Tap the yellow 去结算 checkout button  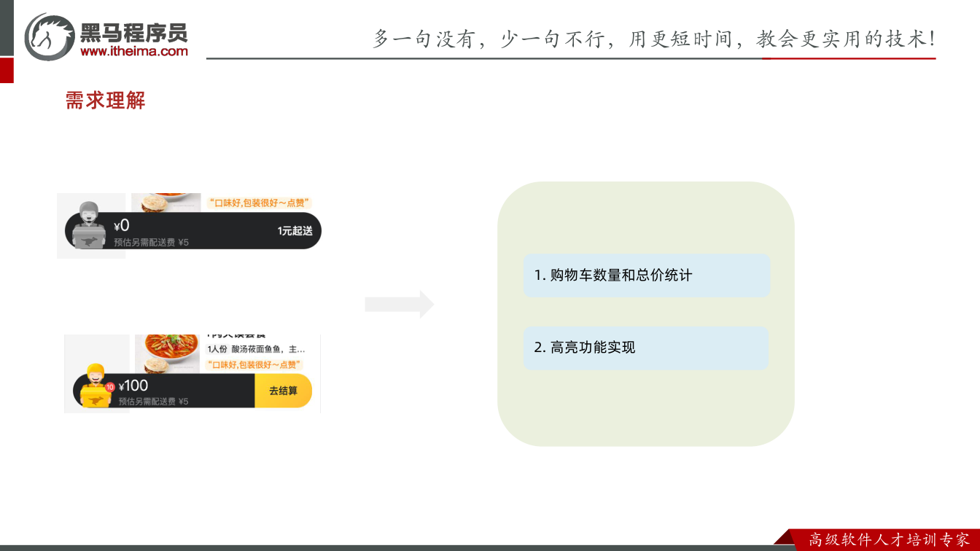(x=283, y=391)
